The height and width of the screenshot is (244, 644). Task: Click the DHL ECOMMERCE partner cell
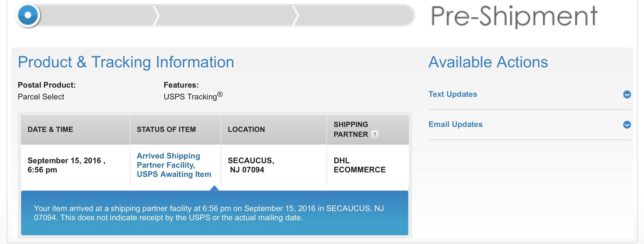[359, 165]
